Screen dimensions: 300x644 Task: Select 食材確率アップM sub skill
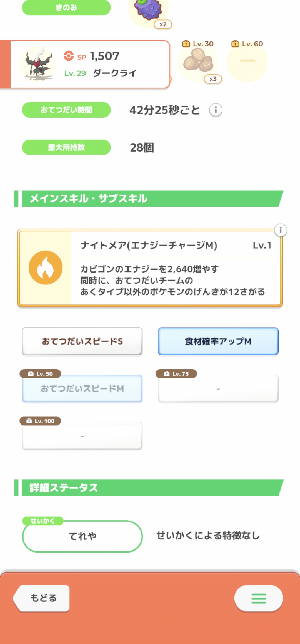(218, 341)
